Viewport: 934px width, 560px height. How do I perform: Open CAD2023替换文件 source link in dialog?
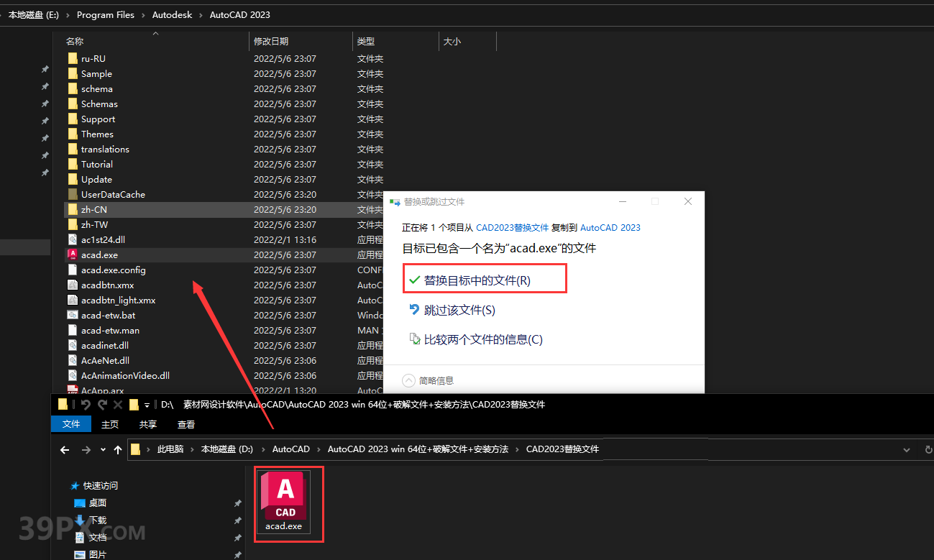[x=512, y=227]
